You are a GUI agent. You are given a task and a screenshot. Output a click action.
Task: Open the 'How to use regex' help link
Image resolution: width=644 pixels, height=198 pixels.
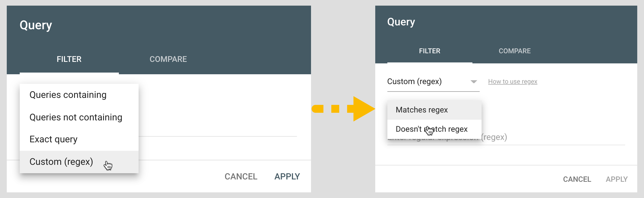click(512, 82)
